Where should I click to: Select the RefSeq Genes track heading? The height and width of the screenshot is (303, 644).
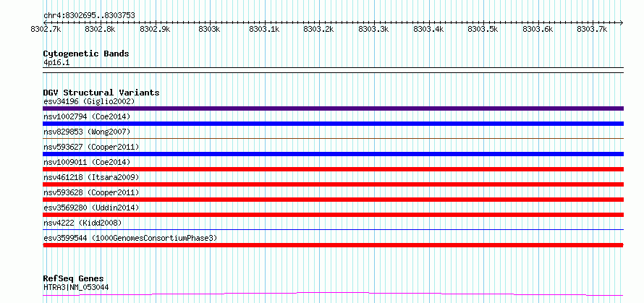pos(73,279)
